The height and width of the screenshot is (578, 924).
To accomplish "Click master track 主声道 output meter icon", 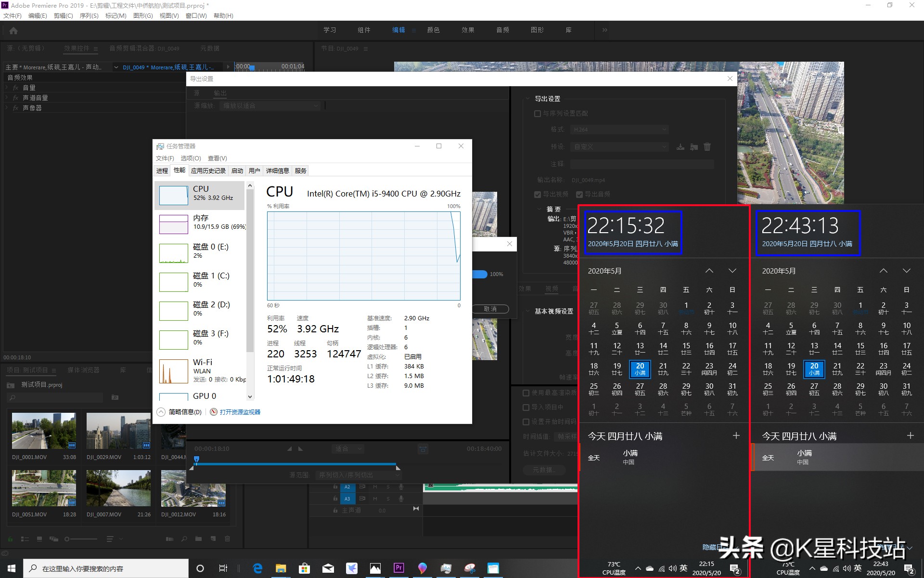I will coord(416,509).
